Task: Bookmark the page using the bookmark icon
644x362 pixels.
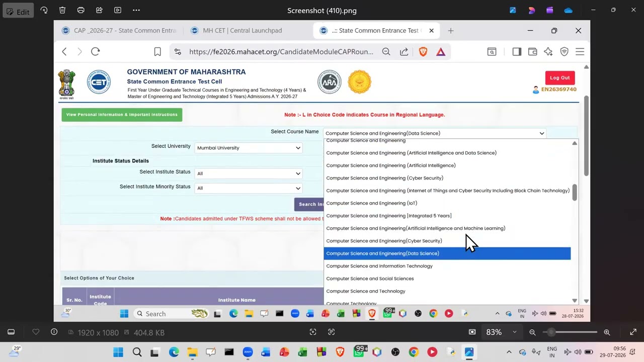Action: point(157,52)
